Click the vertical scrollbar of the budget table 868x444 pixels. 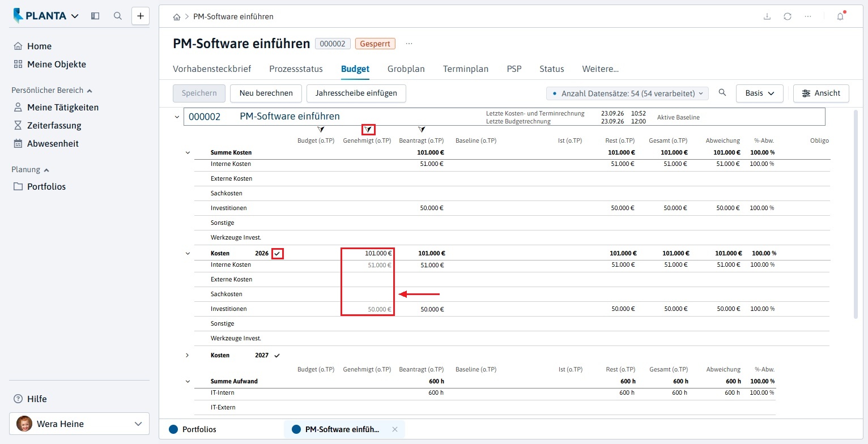[x=856, y=214]
